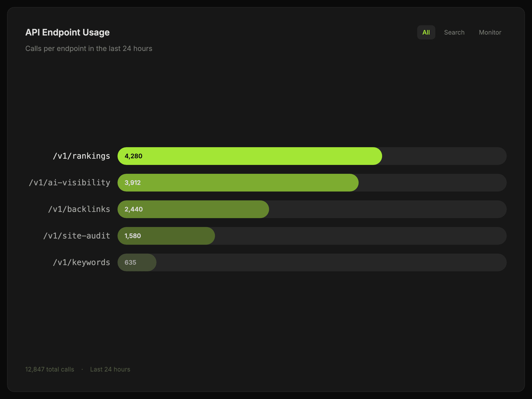The width and height of the screenshot is (532, 399).
Task: Click the 635 value label
Action: click(130, 262)
